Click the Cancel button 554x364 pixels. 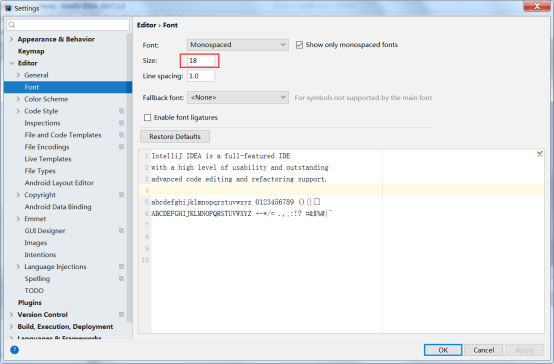tap(484, 350)
